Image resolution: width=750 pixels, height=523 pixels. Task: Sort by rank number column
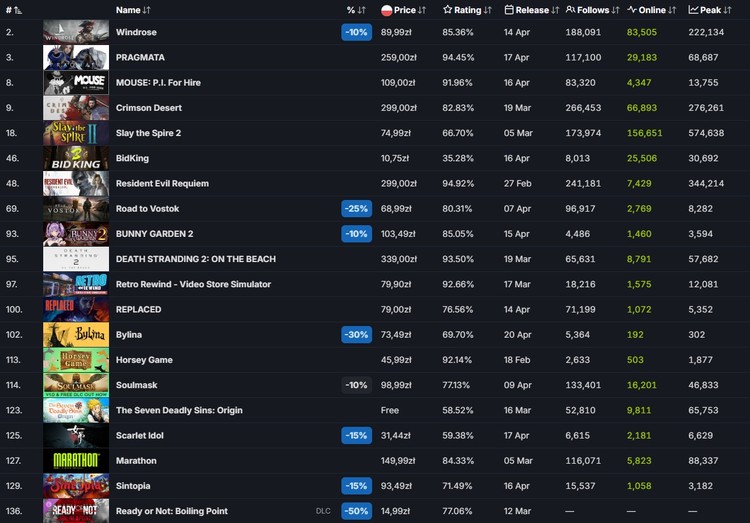[14, 10]
